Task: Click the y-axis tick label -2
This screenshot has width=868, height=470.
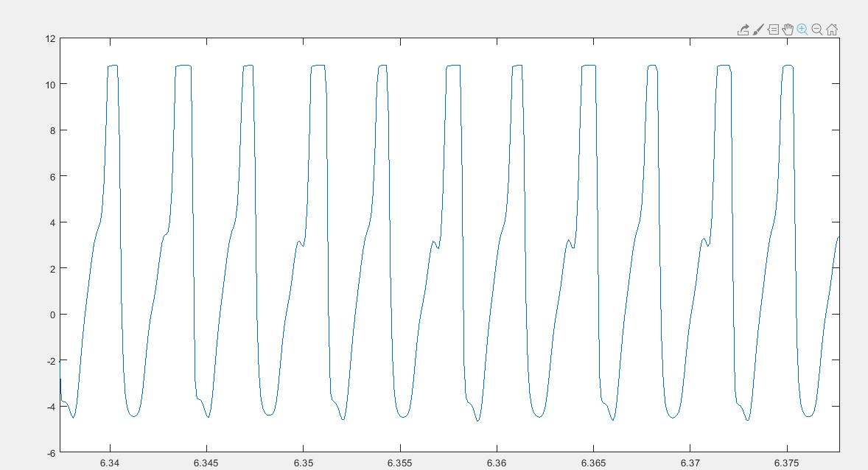Action: coord(51,361)
